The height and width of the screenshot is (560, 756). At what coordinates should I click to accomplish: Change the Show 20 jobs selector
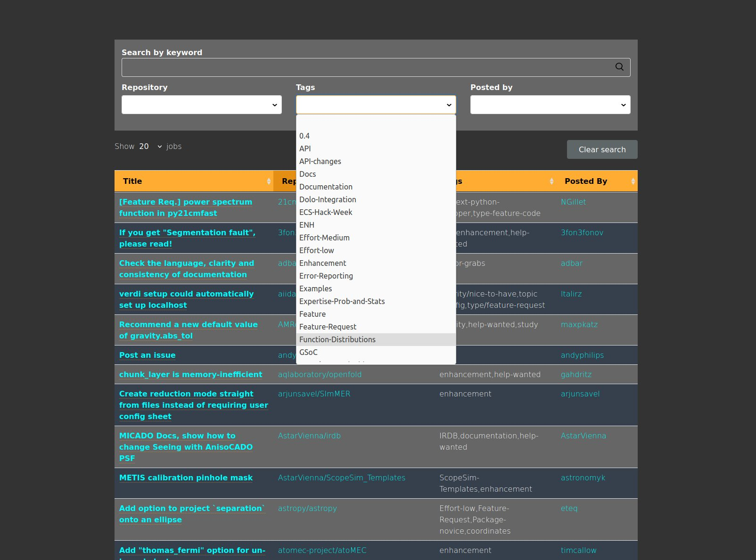tap(150, 147)
